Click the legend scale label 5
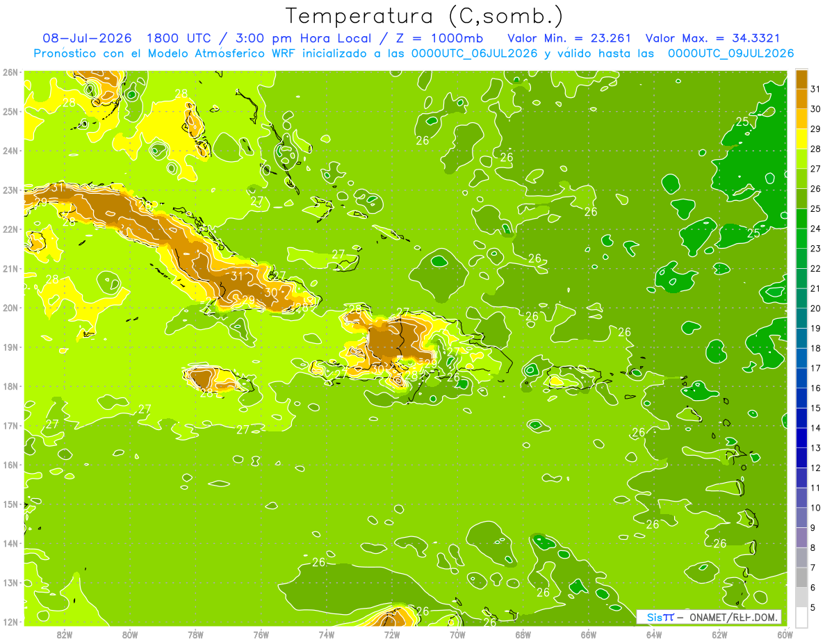The image size is (834, 644). click(x=813, y=608)
